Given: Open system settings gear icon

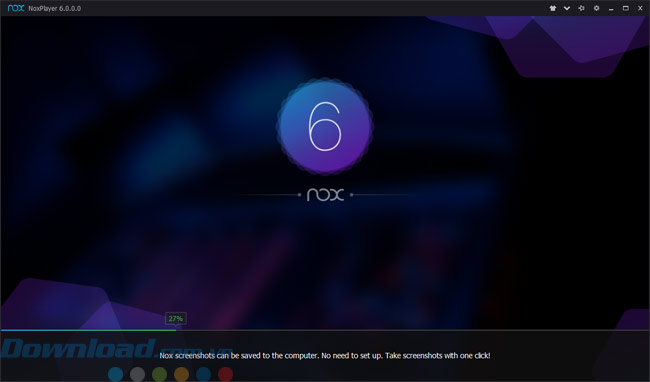Looking at the screenshot, I should 596,8.
